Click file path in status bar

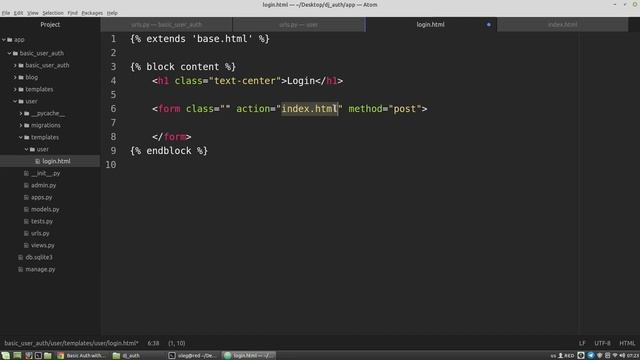(x=71, y=343)
